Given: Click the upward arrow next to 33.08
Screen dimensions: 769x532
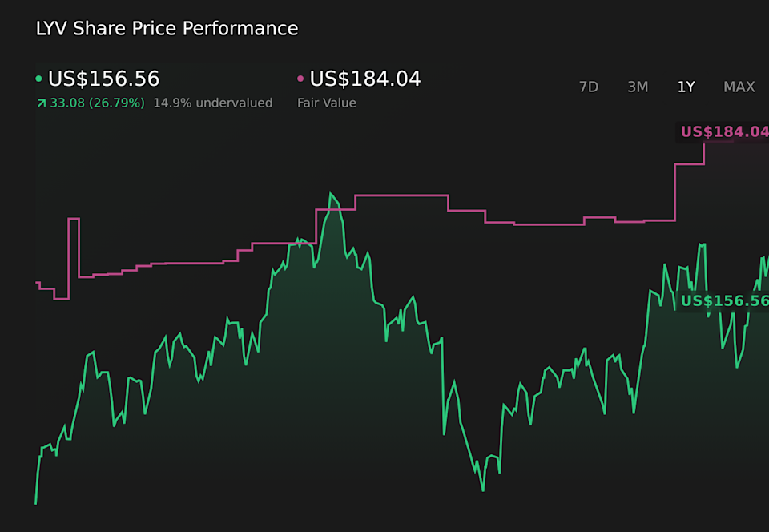Looking at the screenshot, I should (41, 103).
